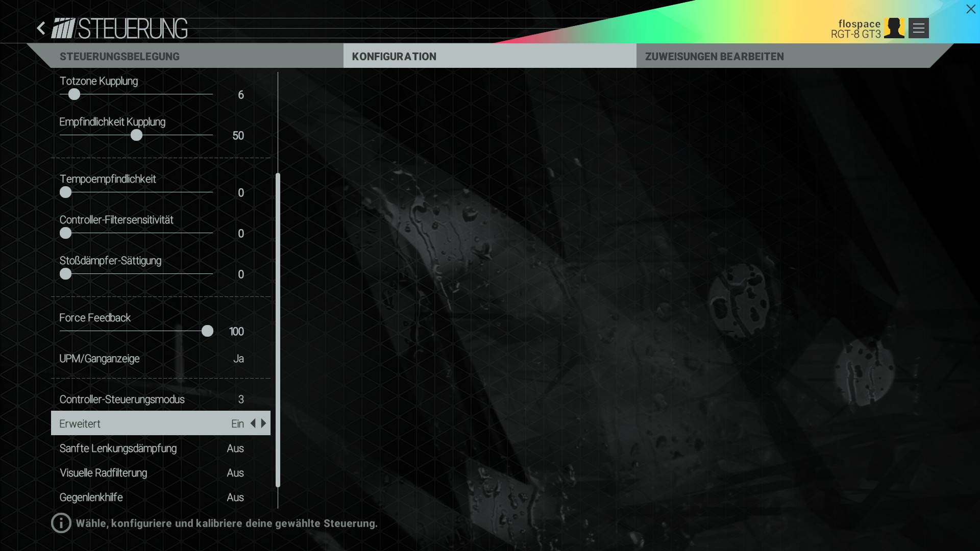Image resolution: width=980 pixels, height=551 pixels.
Task: Select the Controller-Steuerungsmodus row
Action: tap(161, 399)
